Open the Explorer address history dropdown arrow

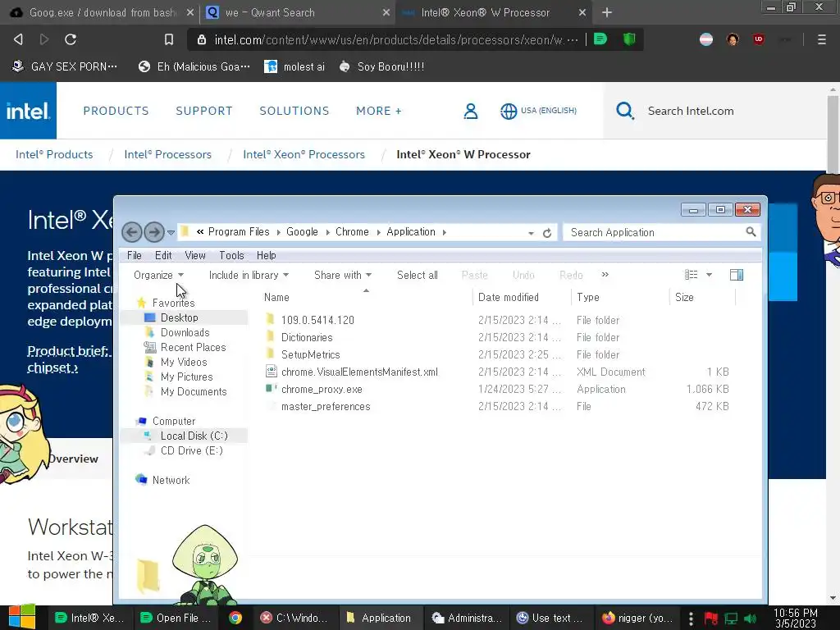point(531,233)
